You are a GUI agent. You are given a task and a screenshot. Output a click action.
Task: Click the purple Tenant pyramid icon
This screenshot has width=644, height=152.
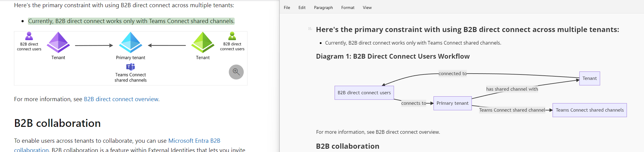click(x=58, y=42)
